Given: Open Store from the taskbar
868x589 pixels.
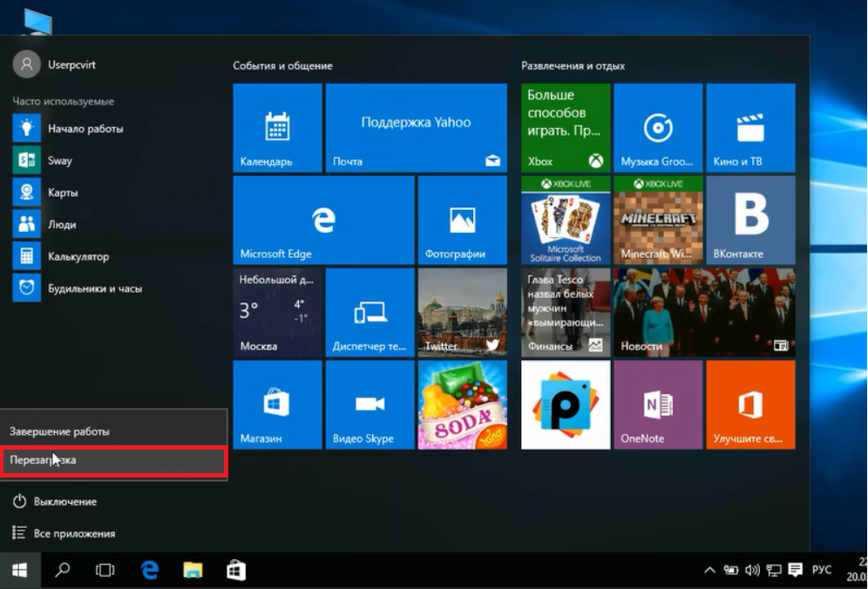Looking at the screenshot, I should coord(236,570).
